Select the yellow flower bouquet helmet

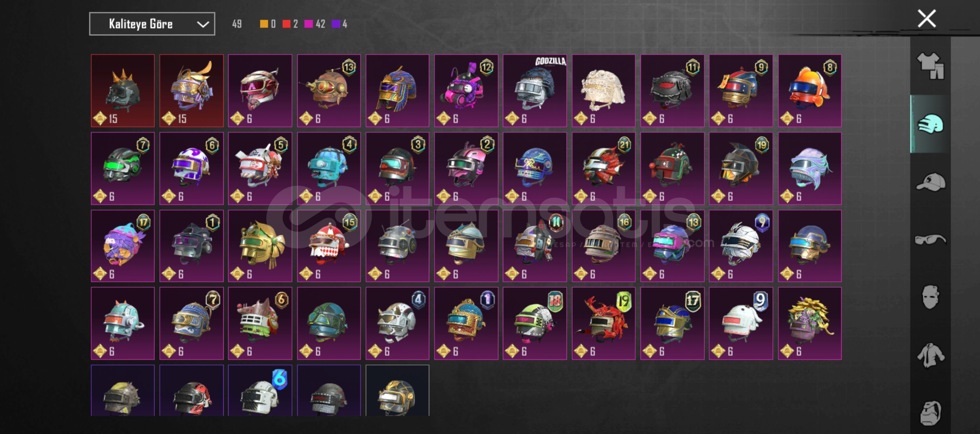pos(809,323)
